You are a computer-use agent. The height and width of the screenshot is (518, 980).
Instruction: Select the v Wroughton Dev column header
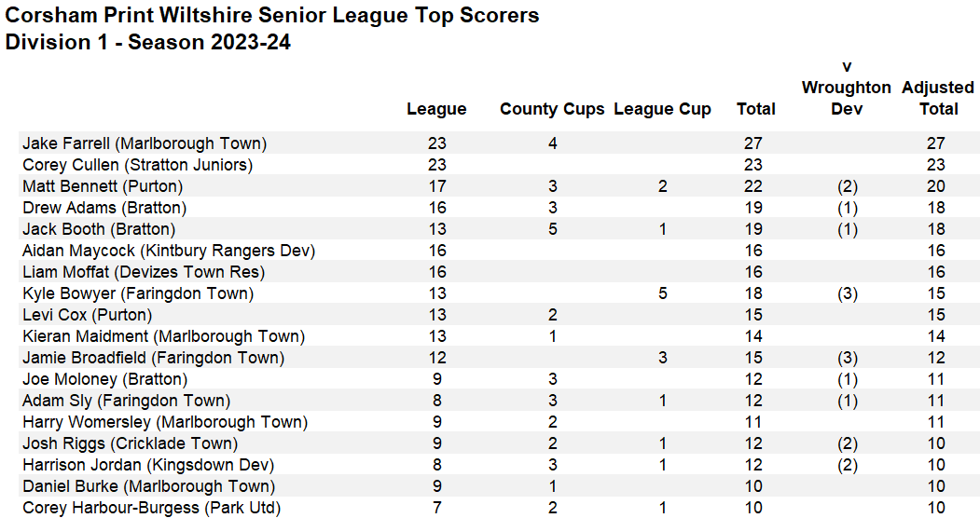[x=846, y=88]
